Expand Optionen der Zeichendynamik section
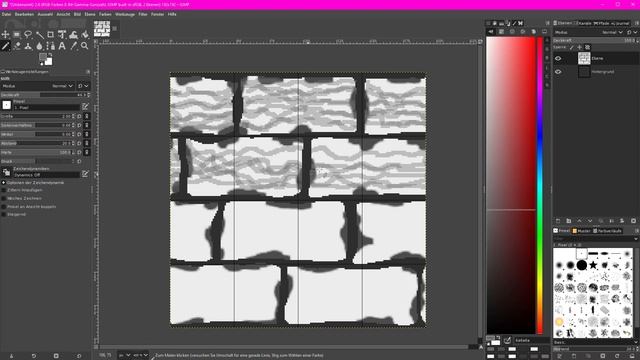The image size is (640, 360). pos(4,182)
